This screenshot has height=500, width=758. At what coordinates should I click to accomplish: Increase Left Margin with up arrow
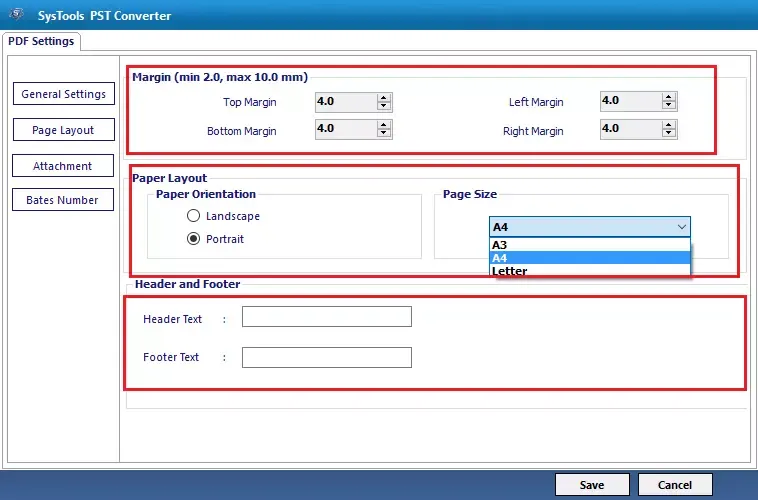tap(669, 97)
